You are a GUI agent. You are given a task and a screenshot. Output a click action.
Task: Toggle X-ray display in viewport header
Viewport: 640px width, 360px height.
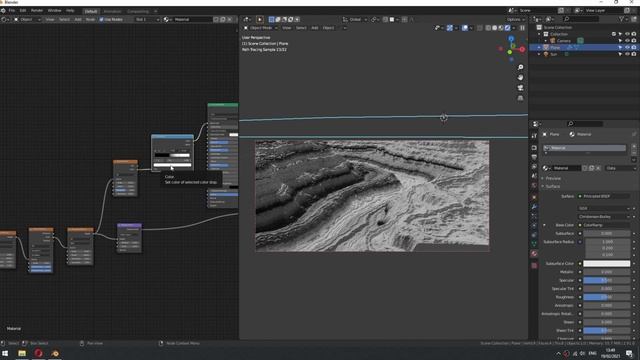[x=480, y=28]
